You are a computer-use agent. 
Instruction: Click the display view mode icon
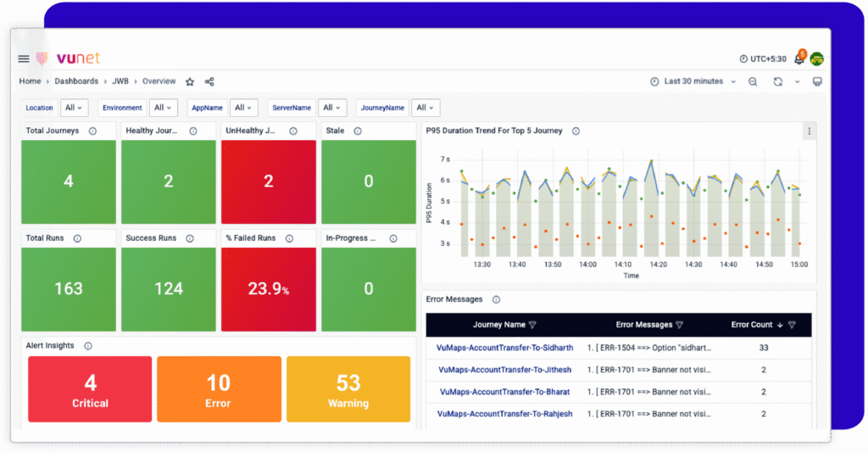817,81
